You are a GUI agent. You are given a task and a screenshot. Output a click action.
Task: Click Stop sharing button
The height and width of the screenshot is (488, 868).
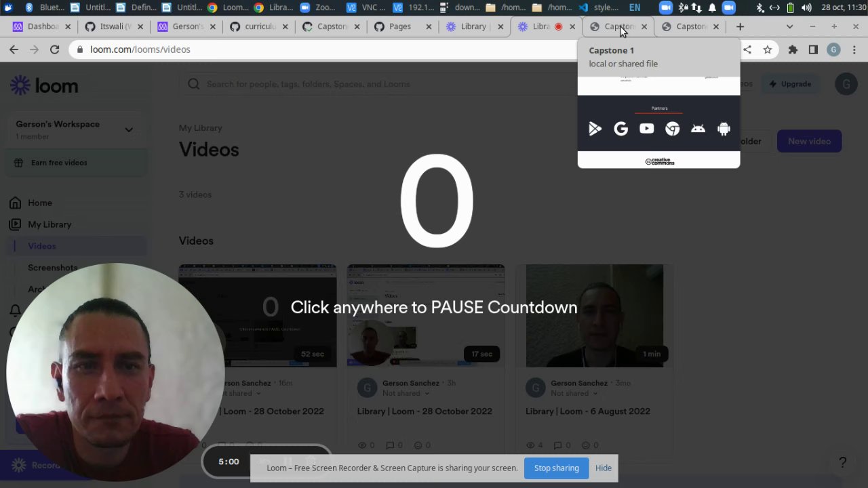[x=556, y=468]
